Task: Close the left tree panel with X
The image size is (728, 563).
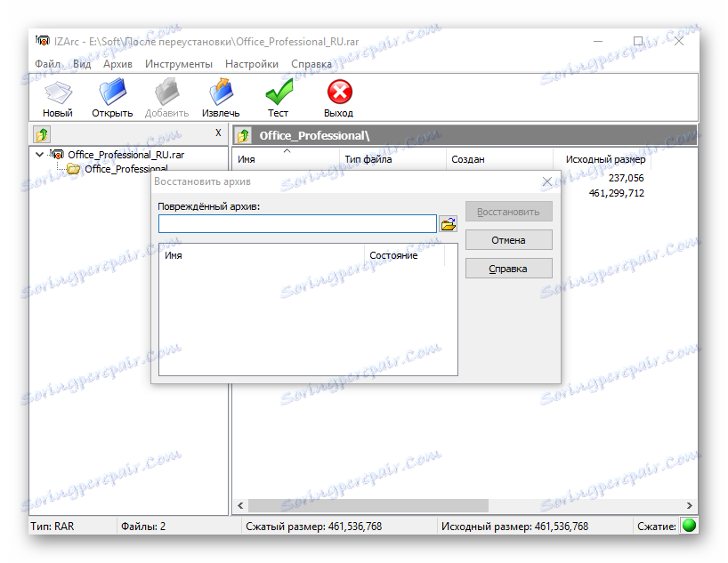Action: click(218, 133)
